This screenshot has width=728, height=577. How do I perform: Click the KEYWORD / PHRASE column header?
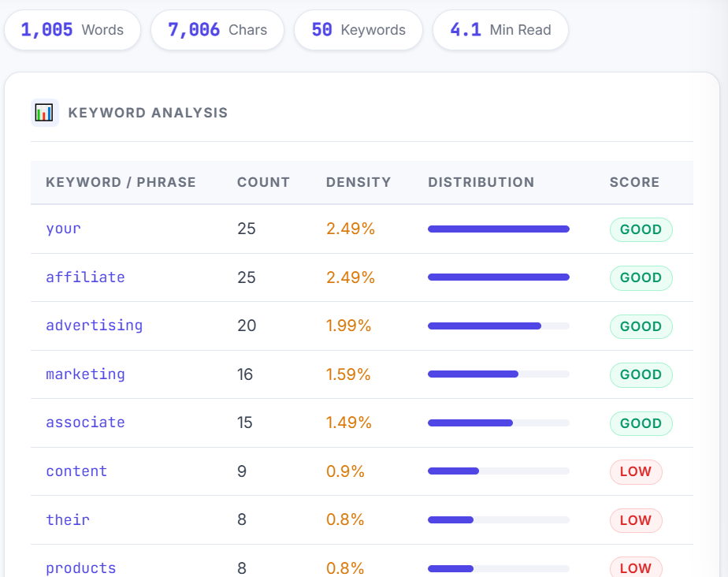[x=121, y=182]
